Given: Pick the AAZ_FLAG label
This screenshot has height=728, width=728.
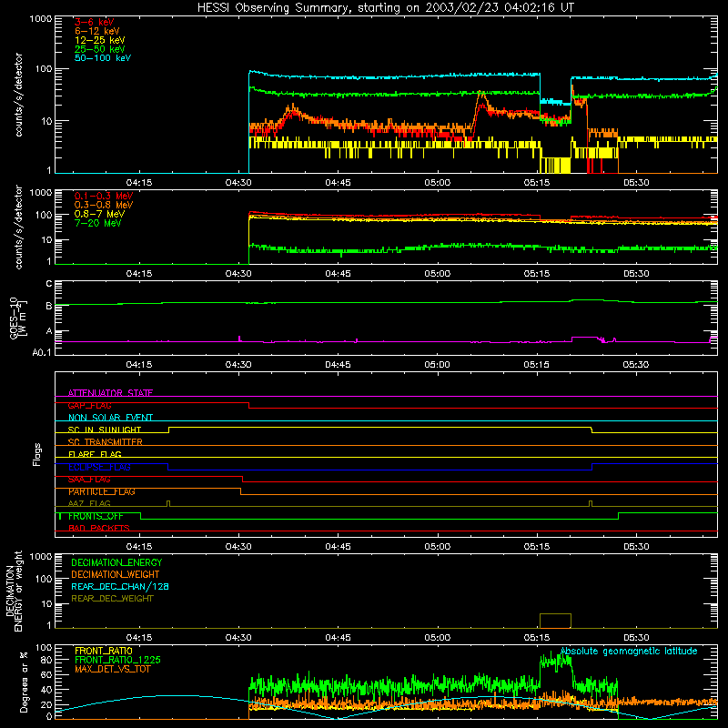Looking at the screenshot, I should (89, 503).
